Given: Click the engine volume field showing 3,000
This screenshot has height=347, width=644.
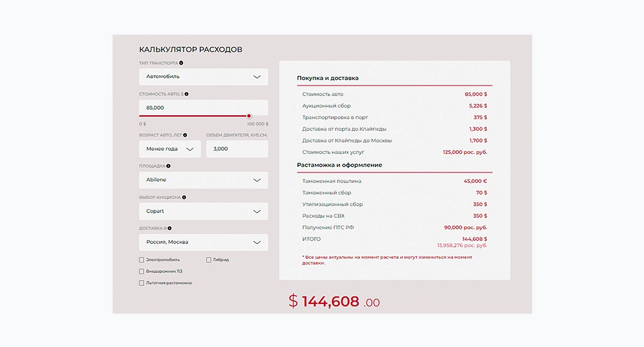Looking at the screenshot, I should click(x=236, y=149).
